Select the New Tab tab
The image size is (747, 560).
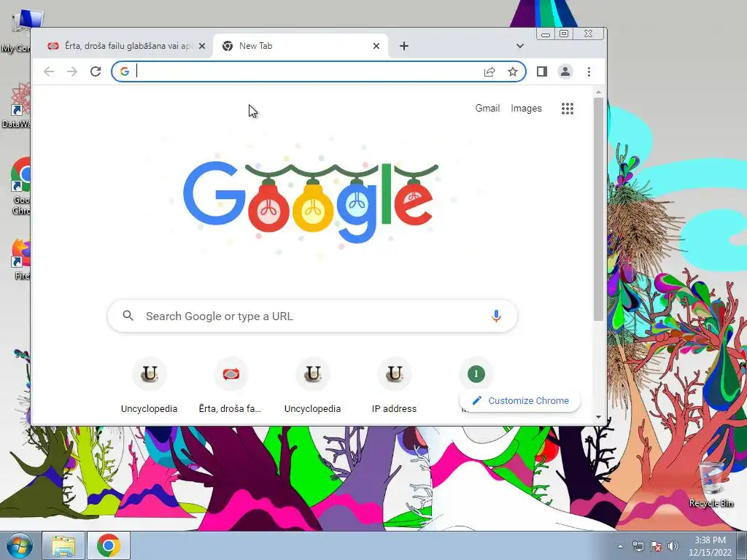click(300, 46)
